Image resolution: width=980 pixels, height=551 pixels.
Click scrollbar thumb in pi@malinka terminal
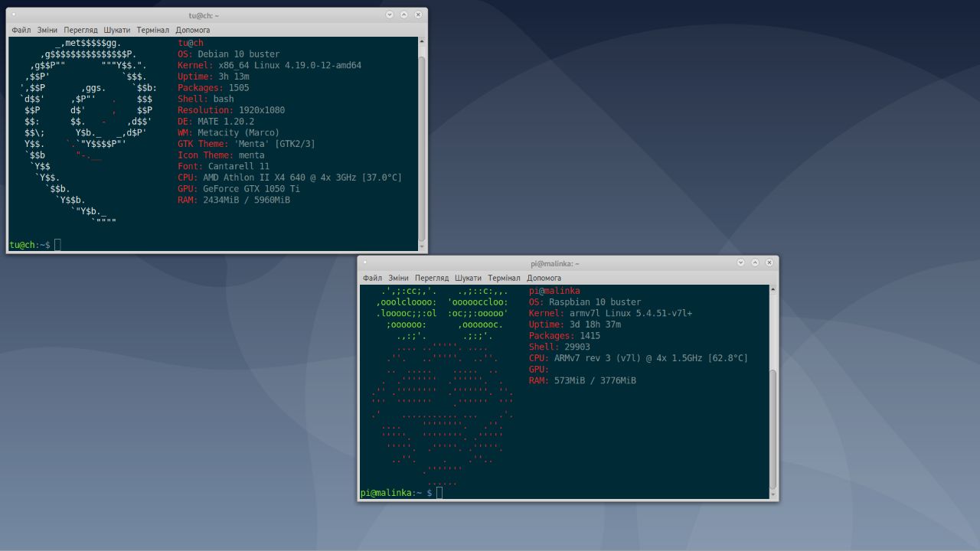pyautogui.click(x=773, y=429)
